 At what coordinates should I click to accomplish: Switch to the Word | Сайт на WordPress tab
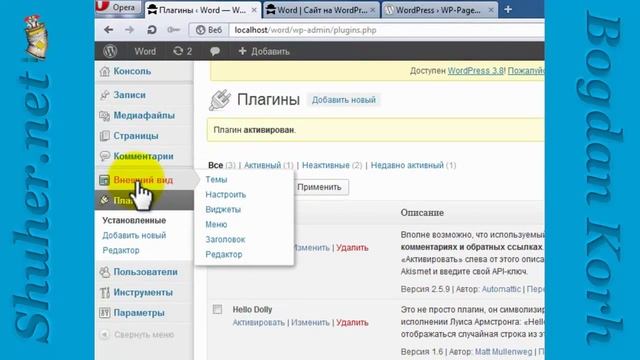(322, 10)
